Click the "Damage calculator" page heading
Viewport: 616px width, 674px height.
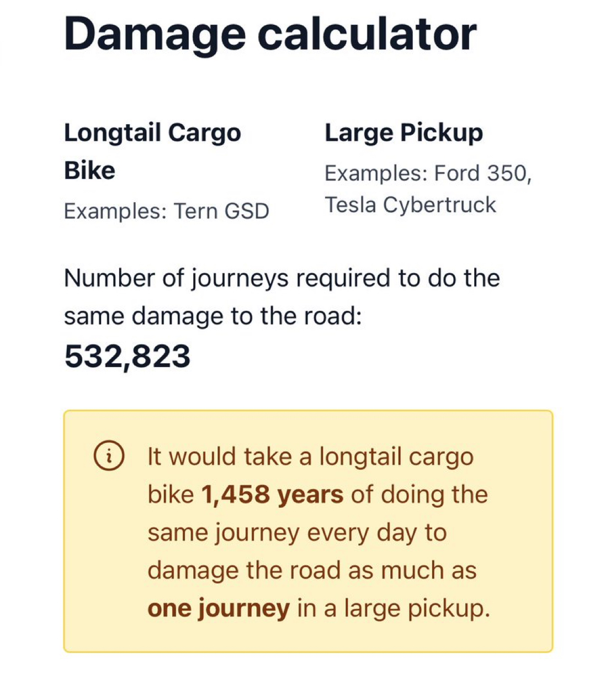270,34
